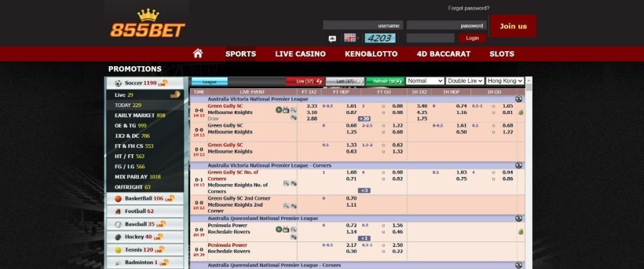Open the LIVE CASINO menu
This screenshot has width=644, height=269.
(300, 54)
